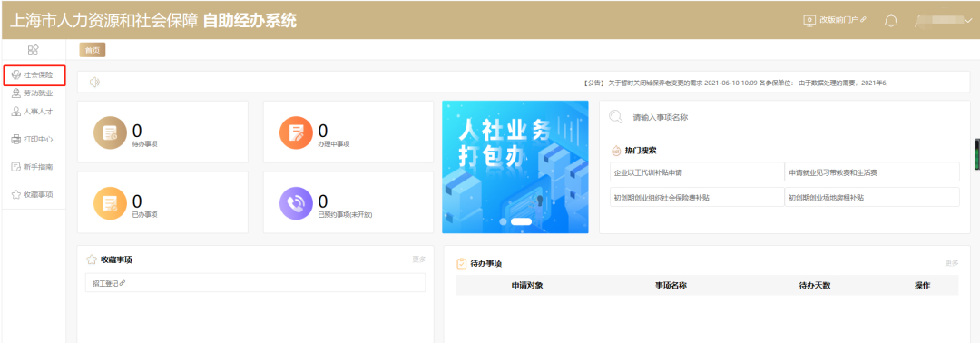Select hot search 初创期创业组织社会保险费补贴
The width and height of the screenshot is (980, 343).
pos(698,197)
